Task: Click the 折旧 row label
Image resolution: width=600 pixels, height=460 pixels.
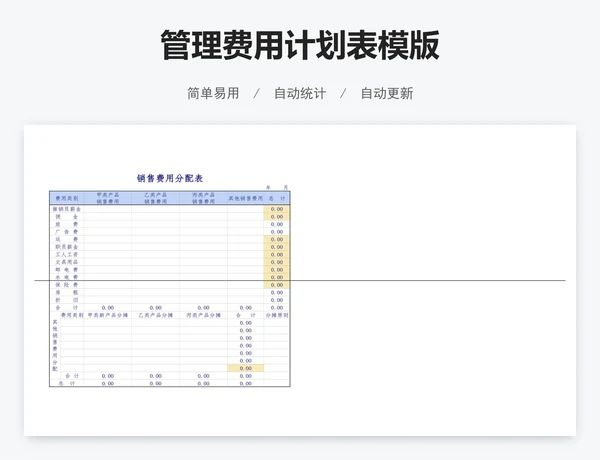Action: (67, 300)
